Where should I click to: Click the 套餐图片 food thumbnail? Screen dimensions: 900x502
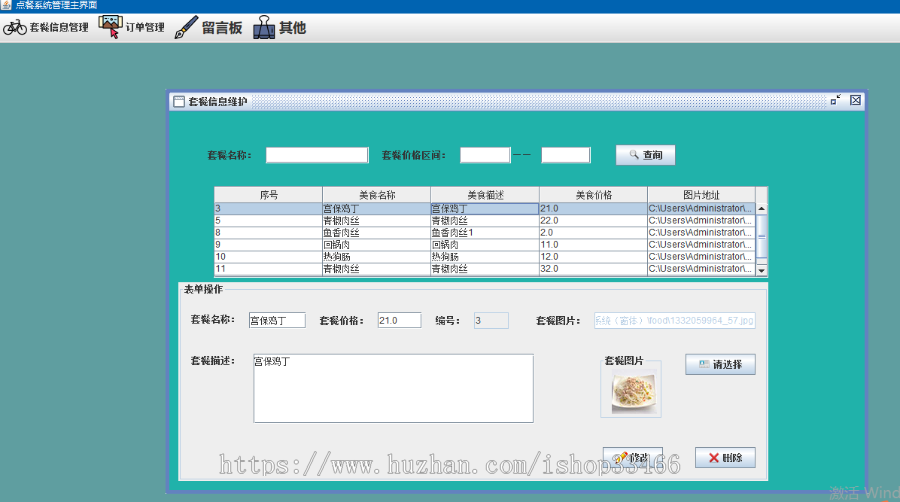click(x=630, y=391)
